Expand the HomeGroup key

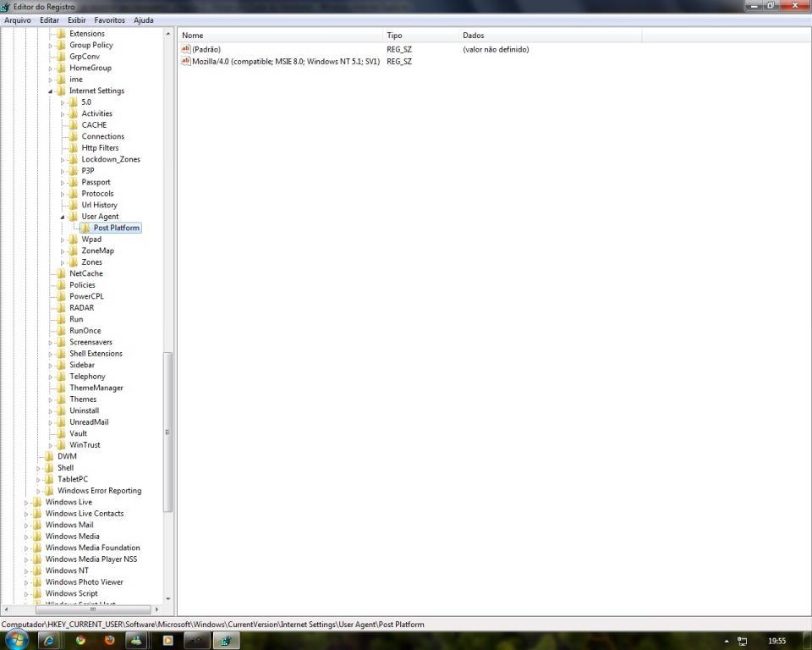point(50,69)
